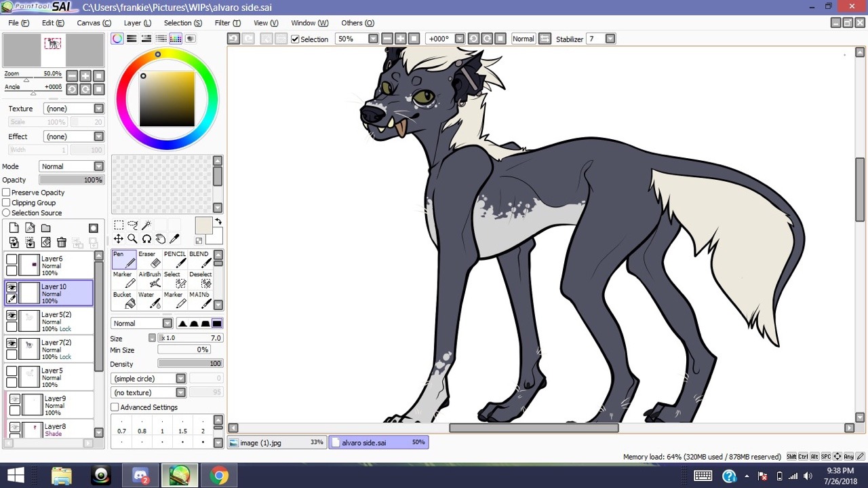This screenshot has width=868, height=488.
Task: Uncheck the Selection checkbox in toolbar
Action: (295, 39)
